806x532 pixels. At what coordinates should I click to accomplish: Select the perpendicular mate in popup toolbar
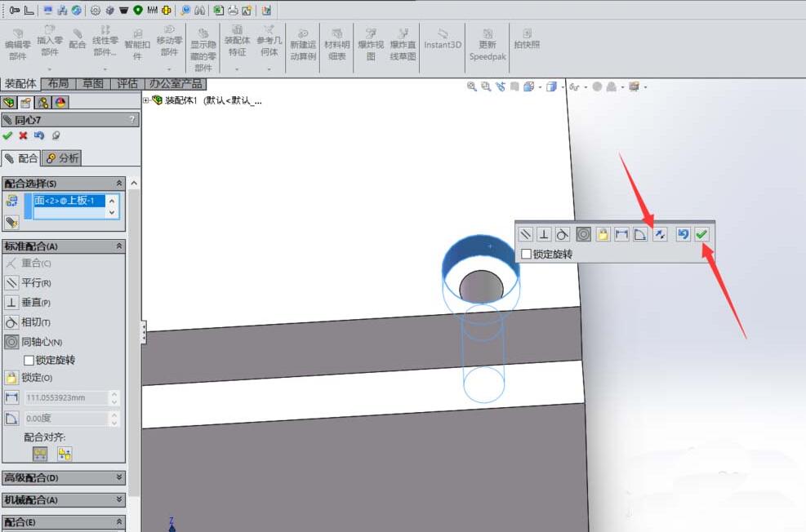(x=544, y=234)
